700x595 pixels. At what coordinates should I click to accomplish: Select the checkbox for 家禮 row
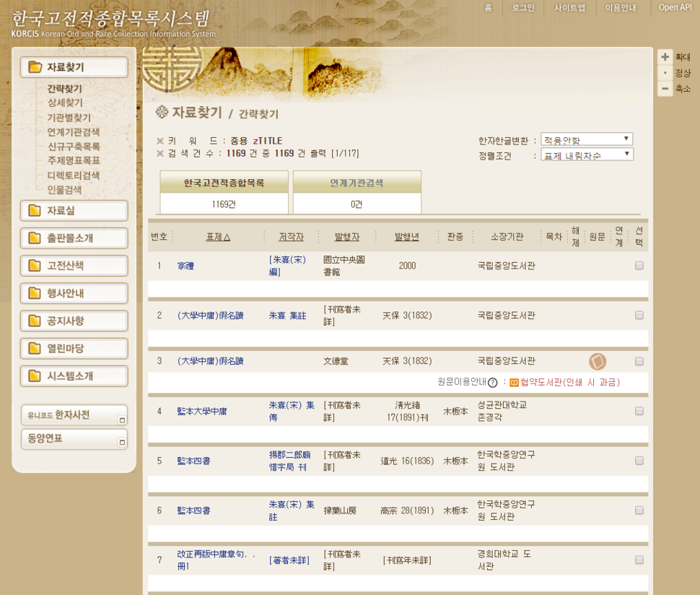tap(639, 266)
